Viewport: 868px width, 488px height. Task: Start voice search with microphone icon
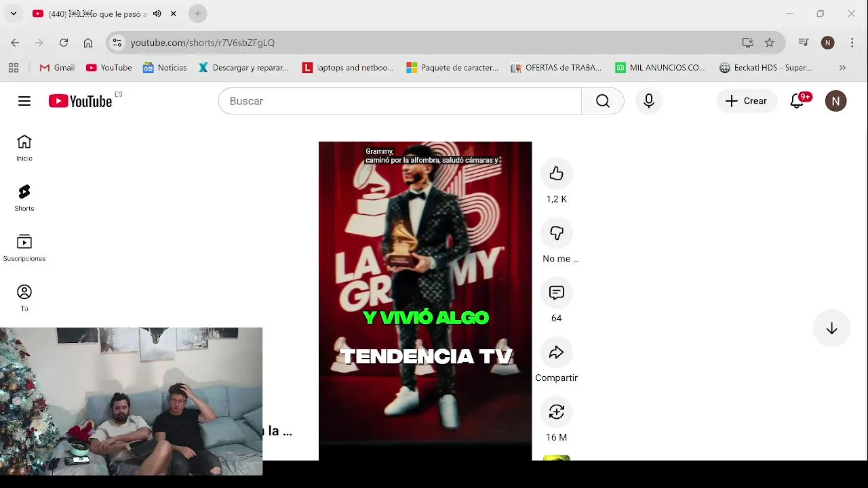pyautogui.click(x=649, y=101)
